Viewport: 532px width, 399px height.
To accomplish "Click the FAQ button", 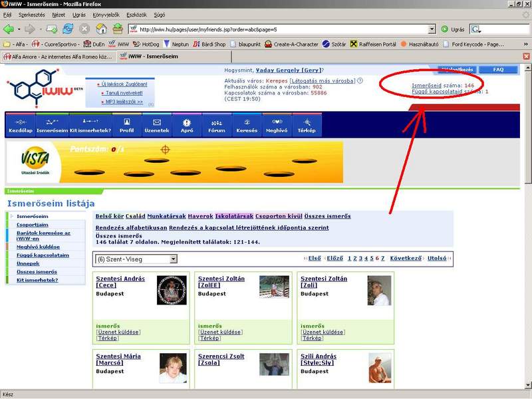I will 498,70.
